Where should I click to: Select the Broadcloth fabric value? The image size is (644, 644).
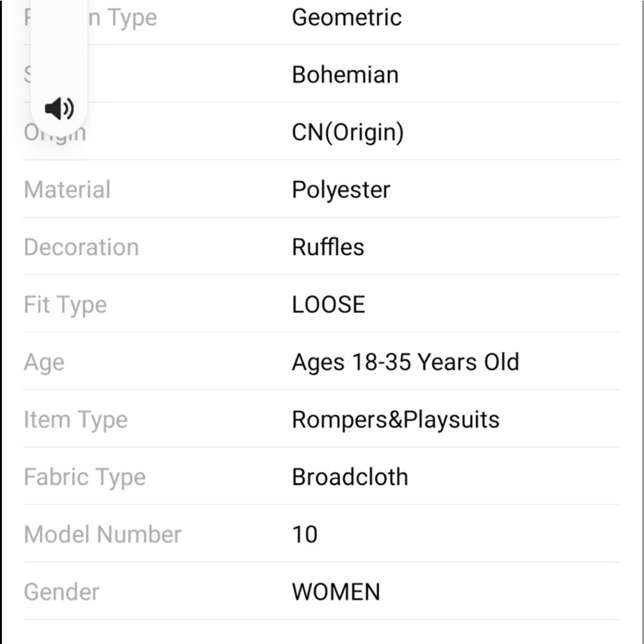click(350, 477)
